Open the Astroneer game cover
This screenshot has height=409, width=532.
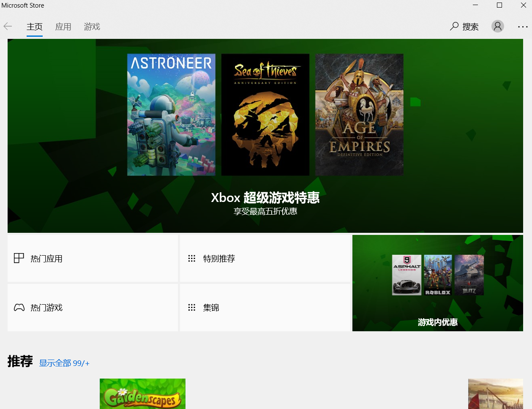tap(171, 115)
